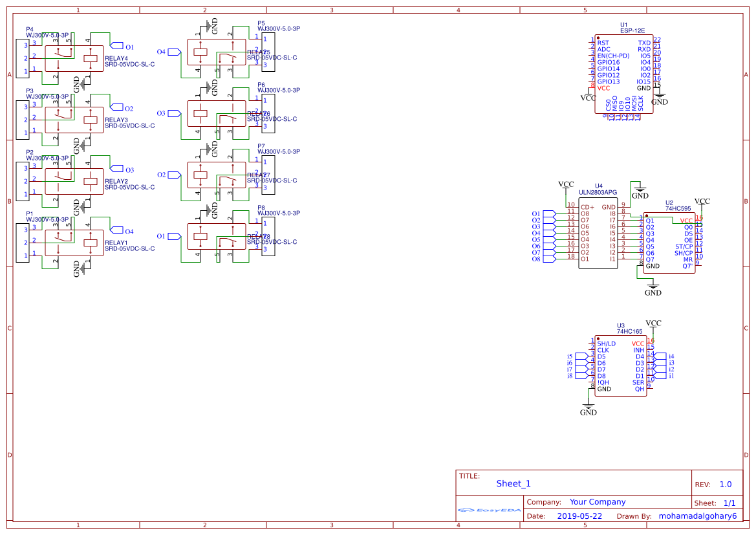Select the 74HC165 chip U3
Image resolution: width=756 pixels, height=535 pixels.
[x=620, y=366]
